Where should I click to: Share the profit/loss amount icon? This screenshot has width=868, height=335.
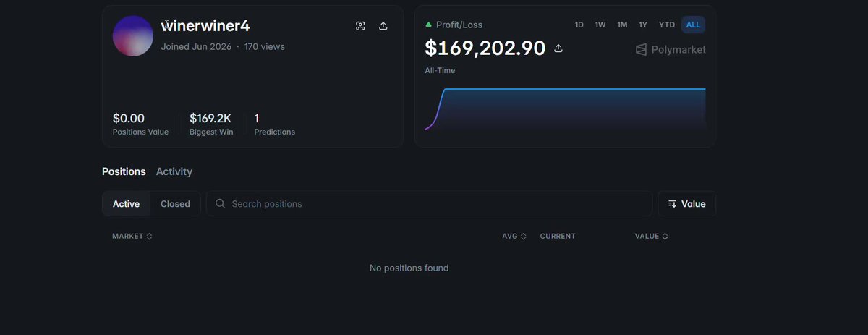click(x=558, y=48)
